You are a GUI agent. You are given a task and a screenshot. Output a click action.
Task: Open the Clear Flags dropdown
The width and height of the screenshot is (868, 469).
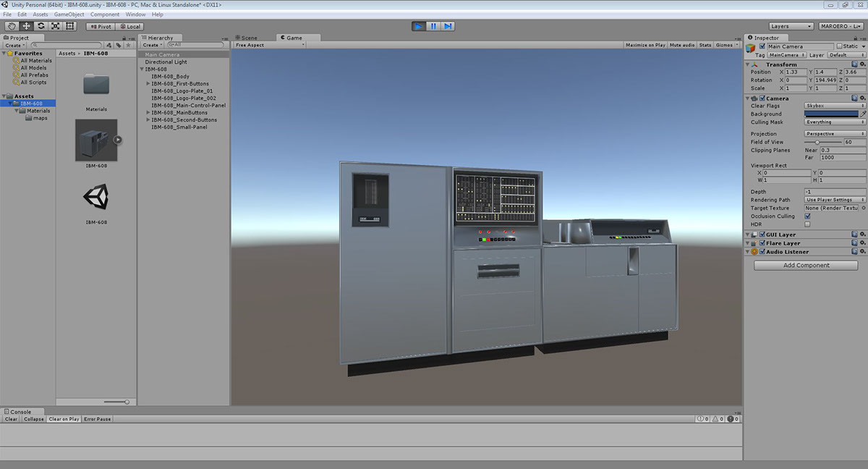click(835, 106)
